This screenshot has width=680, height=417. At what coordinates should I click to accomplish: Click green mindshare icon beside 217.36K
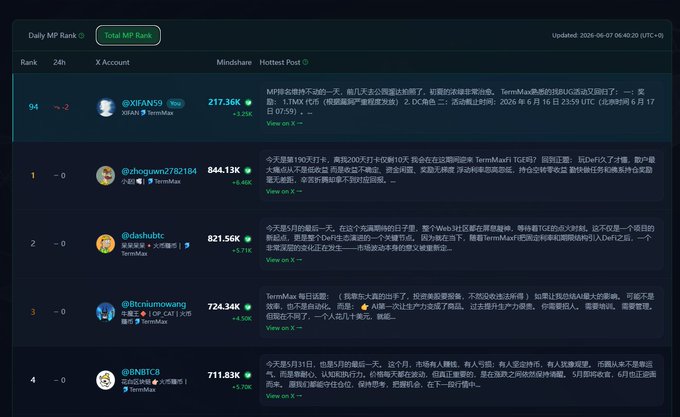248,102
